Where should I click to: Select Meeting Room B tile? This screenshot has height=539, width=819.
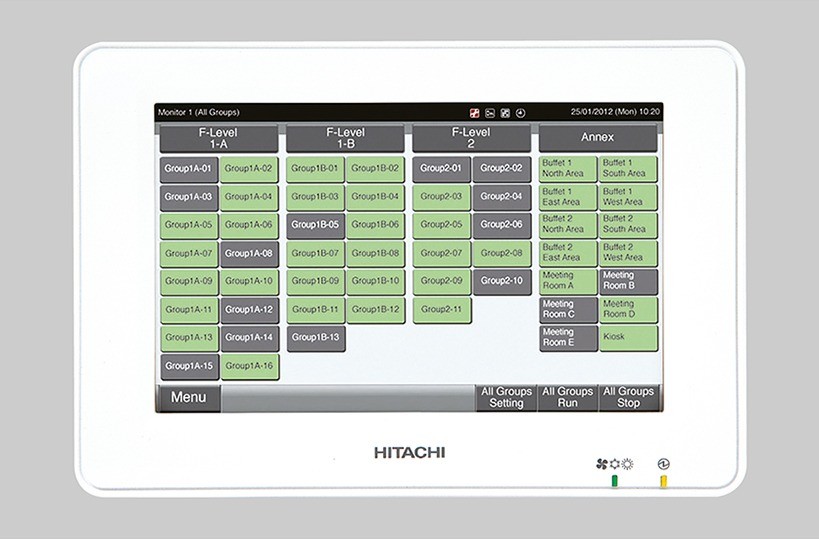[x=629, y=282]
